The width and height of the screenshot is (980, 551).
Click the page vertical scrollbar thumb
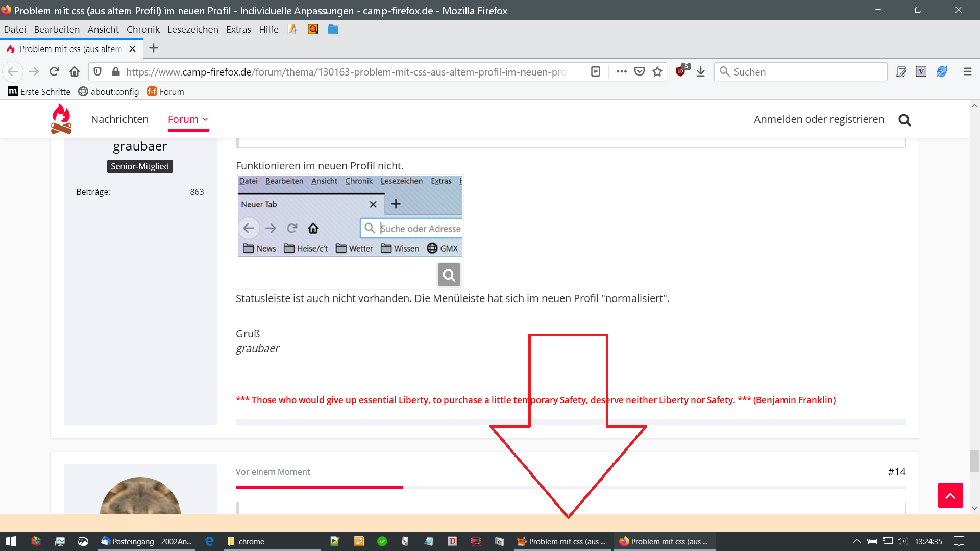(x=974, y=461)
